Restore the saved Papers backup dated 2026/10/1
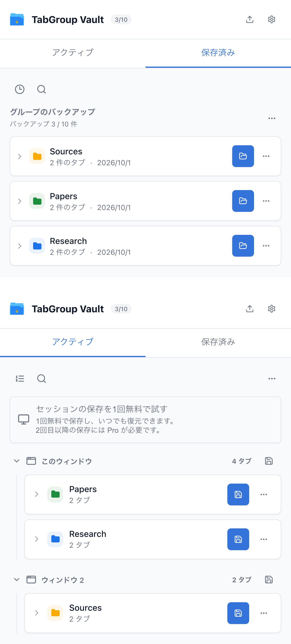This screenshot has height=644, width=291. pos(243,201)
